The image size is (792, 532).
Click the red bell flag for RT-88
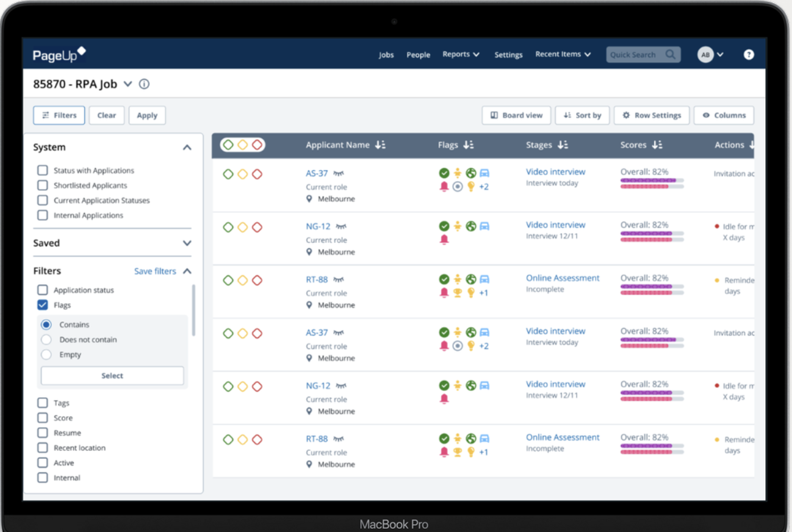click(444, 292)
